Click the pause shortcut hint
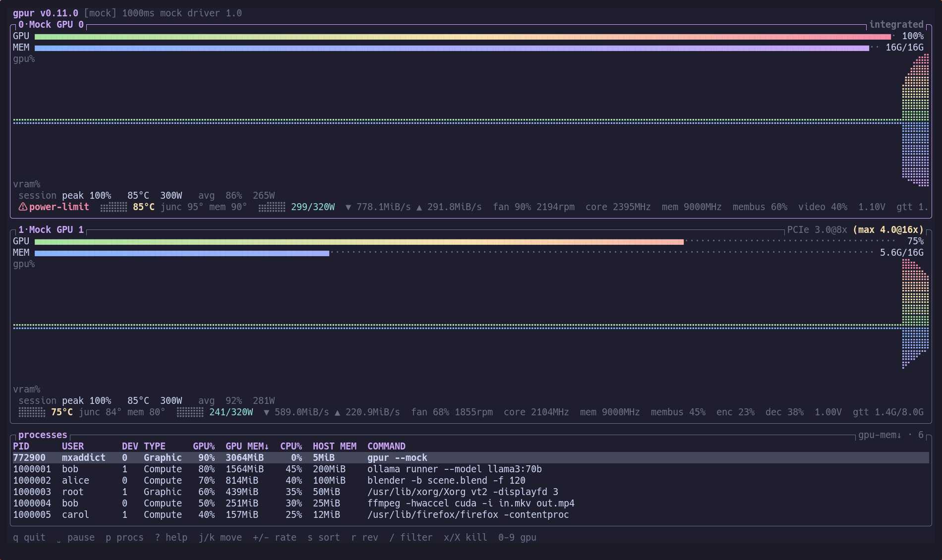Image resolution: width=942 pixels, height=560 pixels. 75,537
